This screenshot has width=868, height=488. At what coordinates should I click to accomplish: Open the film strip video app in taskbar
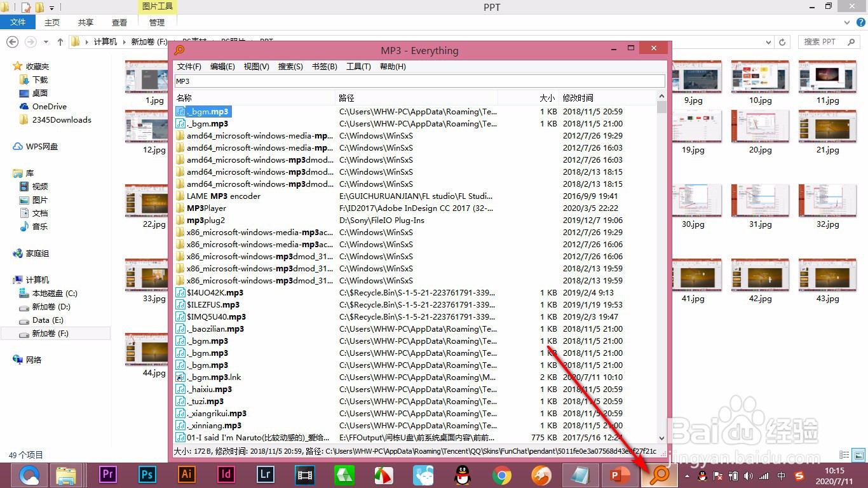305,475
